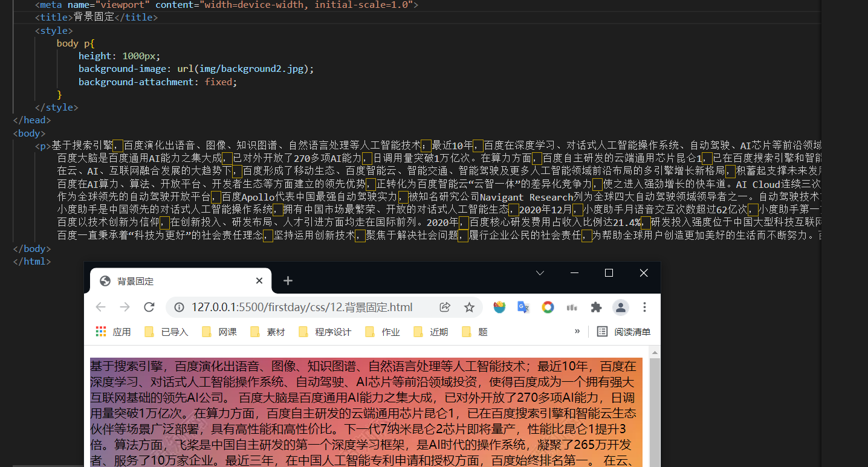868x467 pixels.
Task: Click the closing </head> tag
Action: (x=32, y=120)
